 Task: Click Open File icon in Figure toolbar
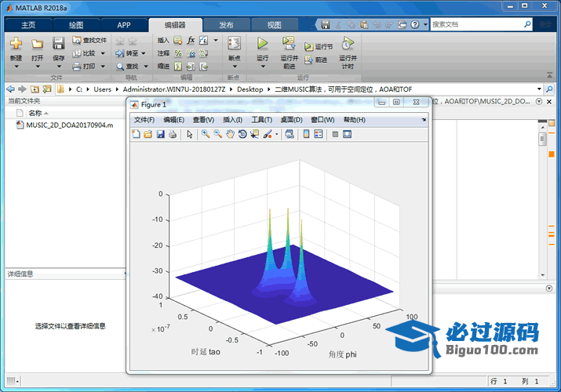coord(148,134)
